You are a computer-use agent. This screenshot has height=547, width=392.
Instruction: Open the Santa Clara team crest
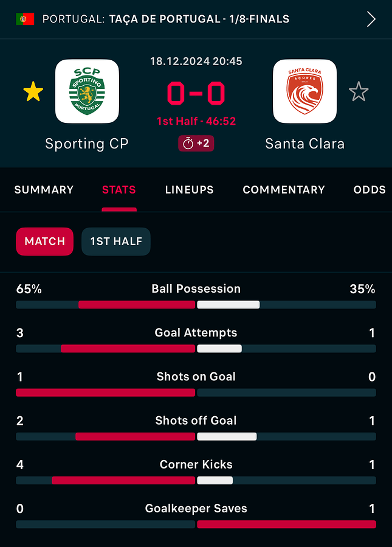305,91
